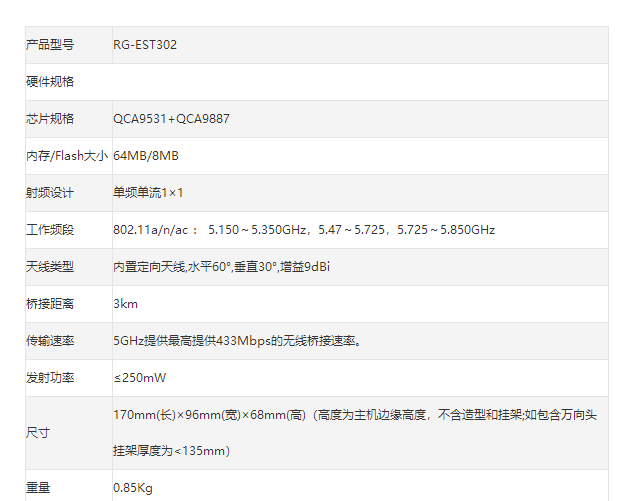Viewport: 633px width, 501px height.
Task: Click the weight value '0.85Kg'
Action: point(133,488)
